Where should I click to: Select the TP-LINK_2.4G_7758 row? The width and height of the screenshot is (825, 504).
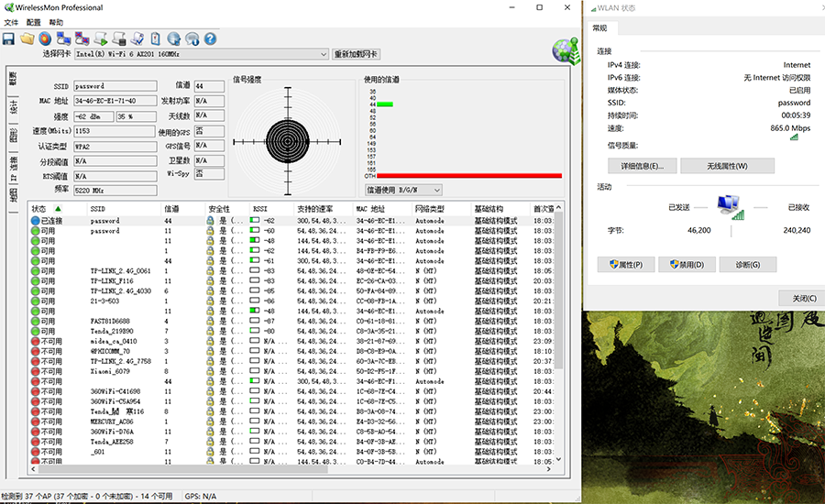(x=291, y=361)
